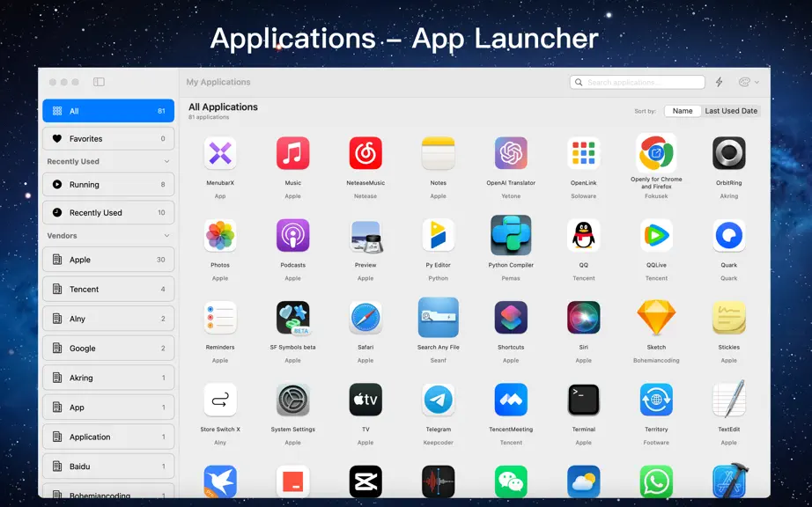Open Openly for Chrome and Firefox

(x=656, y=152)
